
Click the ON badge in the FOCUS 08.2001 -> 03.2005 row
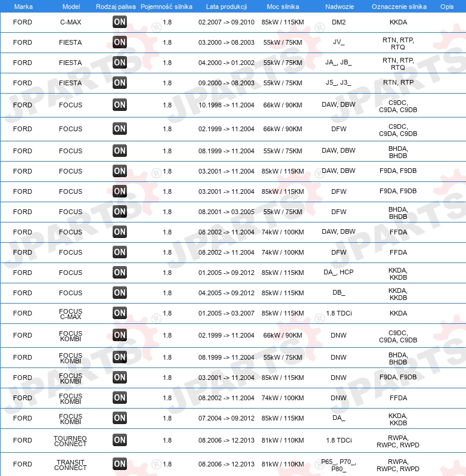coord(119,212)
